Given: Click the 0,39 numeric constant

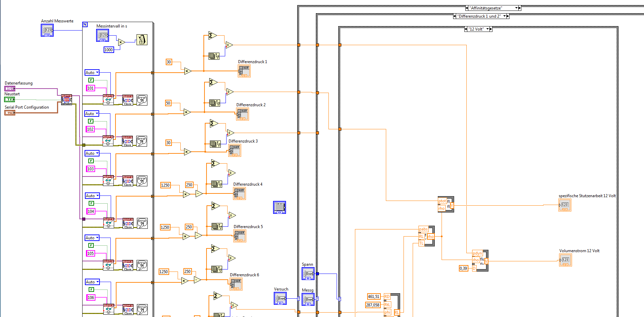Looking at the screenshot, I should [463, 268].
